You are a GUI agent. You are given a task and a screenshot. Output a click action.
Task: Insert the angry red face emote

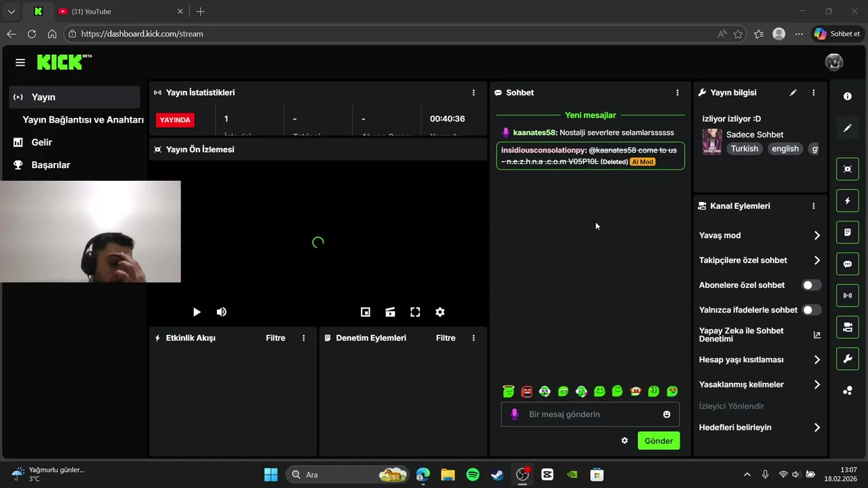pos(527,391)
